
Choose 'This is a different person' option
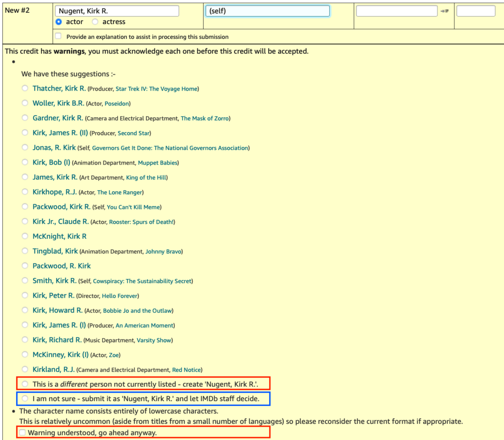(x=25, y=384)
